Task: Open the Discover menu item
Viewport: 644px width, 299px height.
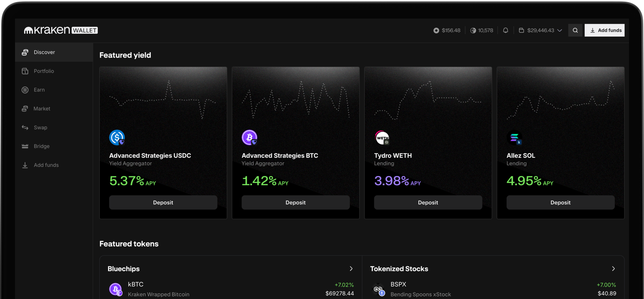Action: tap(54, 52)
